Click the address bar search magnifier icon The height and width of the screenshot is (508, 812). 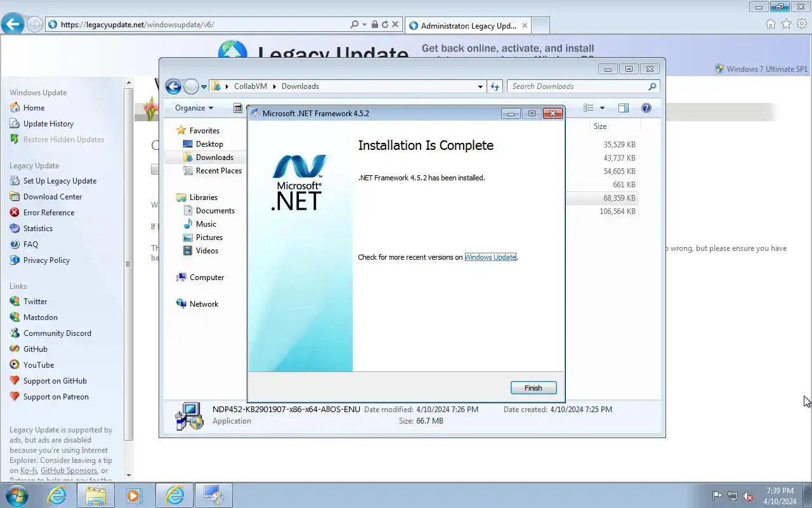(x=354, y=25)
